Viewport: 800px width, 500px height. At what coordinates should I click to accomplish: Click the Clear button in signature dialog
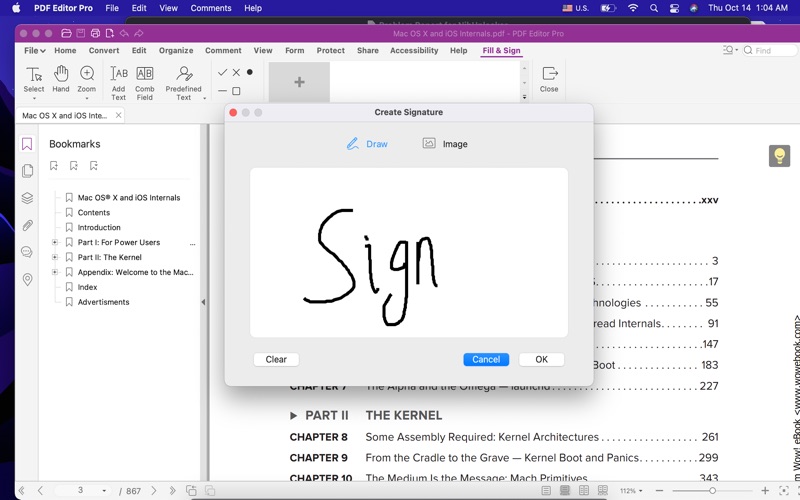276,359
